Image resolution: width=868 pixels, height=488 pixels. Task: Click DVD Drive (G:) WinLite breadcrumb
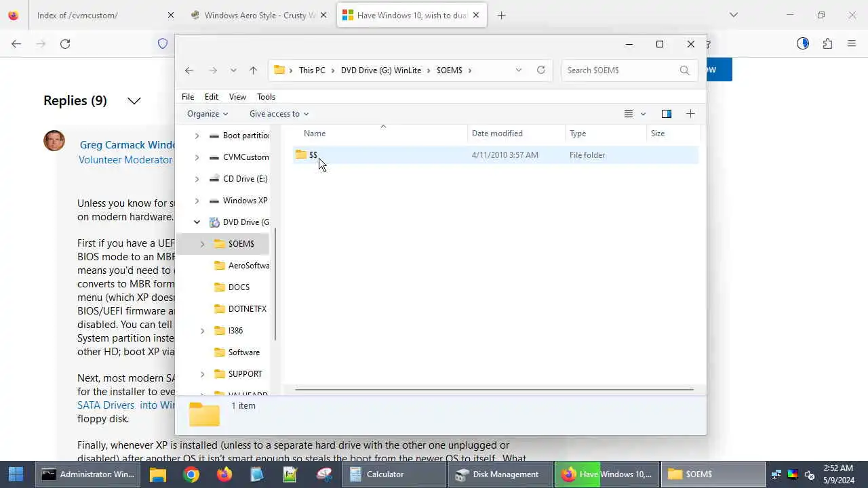pyautogui.click(x=380, y=70)
